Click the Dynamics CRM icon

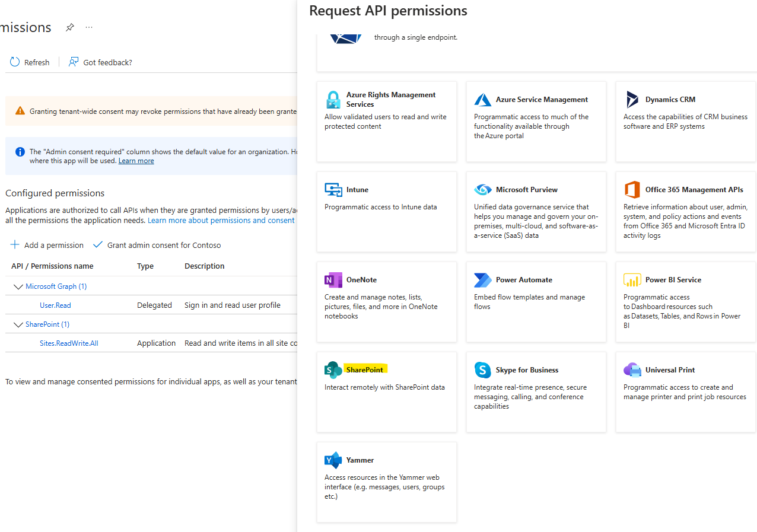(632, 100)
